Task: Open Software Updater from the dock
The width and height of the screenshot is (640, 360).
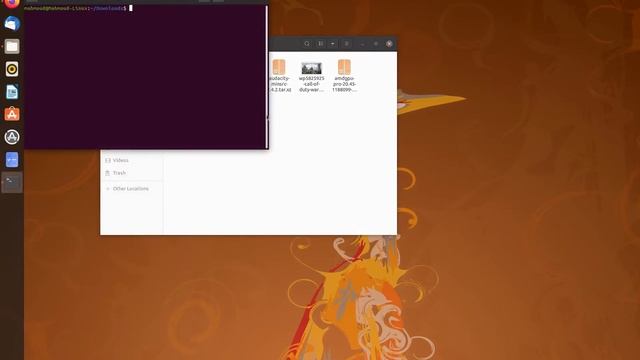Action: 12,137
